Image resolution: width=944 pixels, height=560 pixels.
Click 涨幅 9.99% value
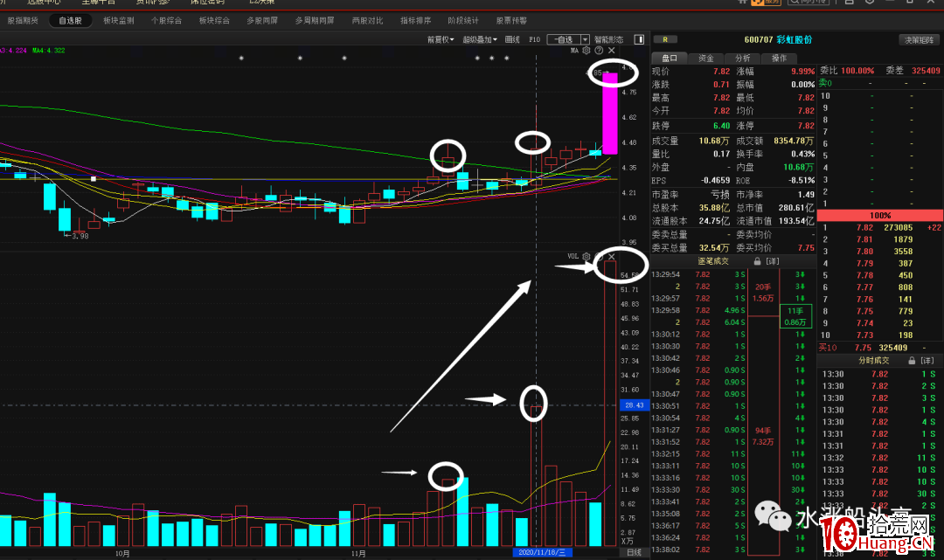(802, 71)
